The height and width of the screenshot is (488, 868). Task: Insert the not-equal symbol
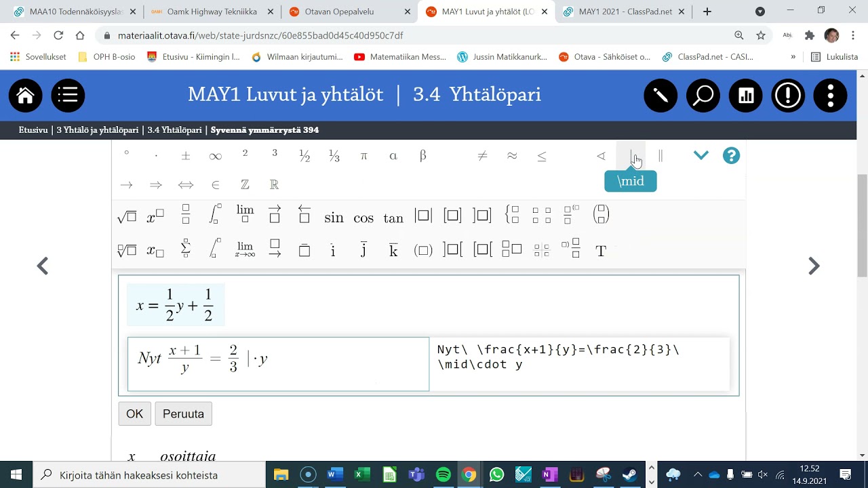click(482, 156)
